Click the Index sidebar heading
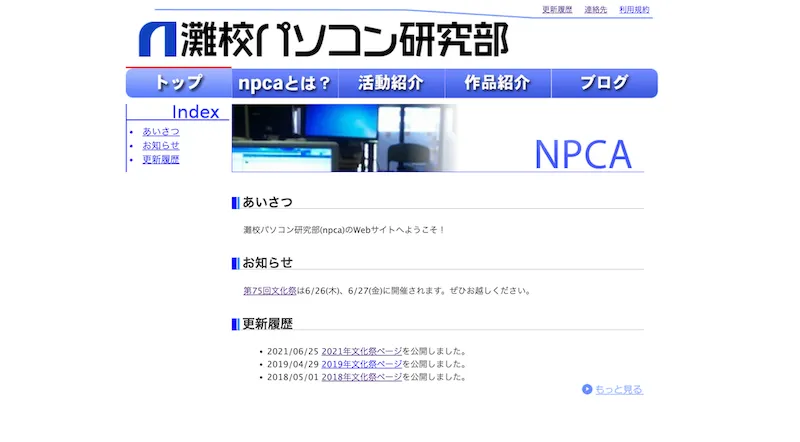Screen dimensions: 800x442 point(195,112)
